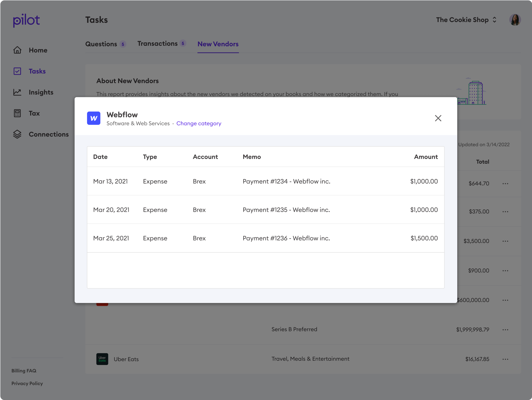Click the Total column header
This screenshot has width=532, height=400.
tap(483, 162)
